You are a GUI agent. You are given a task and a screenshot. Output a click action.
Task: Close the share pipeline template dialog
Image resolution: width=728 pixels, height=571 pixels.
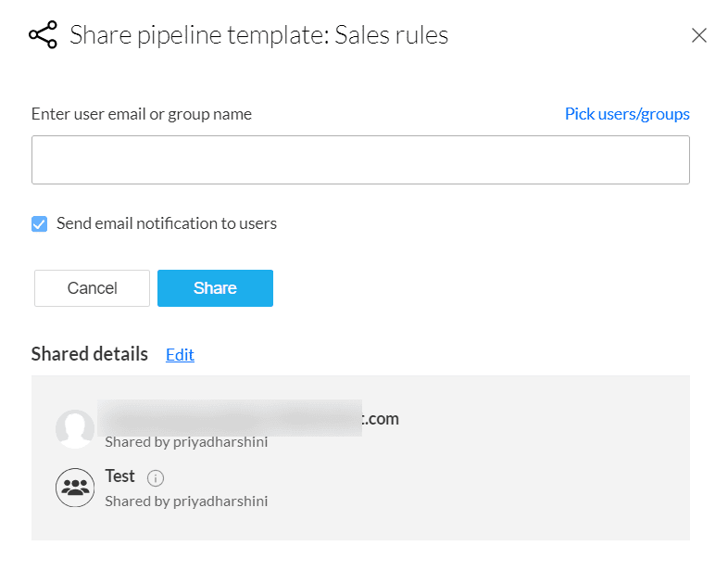[x=699, y=35]
